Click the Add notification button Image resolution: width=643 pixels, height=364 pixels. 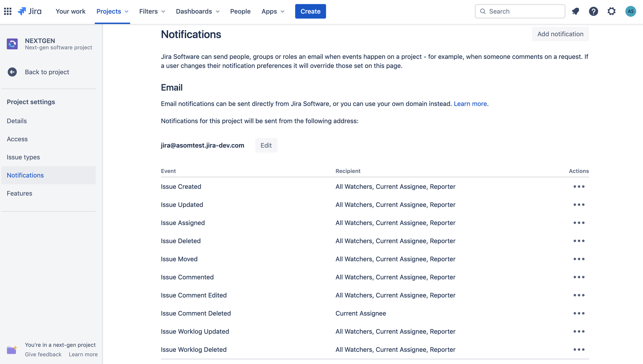(560, 34)
